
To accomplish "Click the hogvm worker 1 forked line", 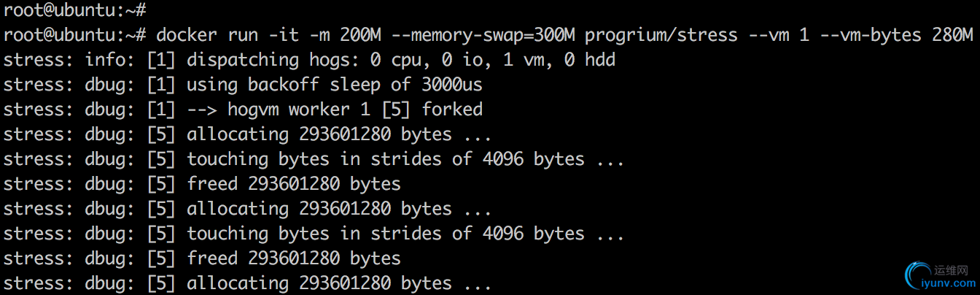I will click(243, 110).
